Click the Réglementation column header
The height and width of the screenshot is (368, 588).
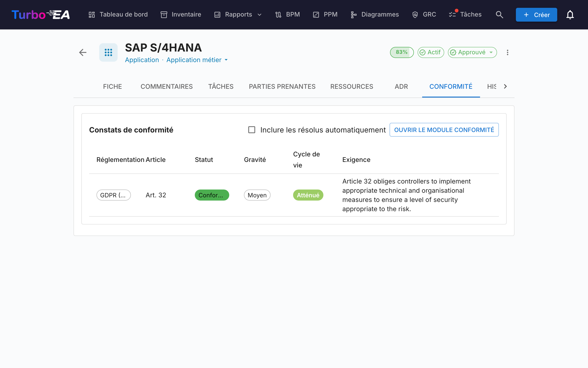click(x=121, y=160)
